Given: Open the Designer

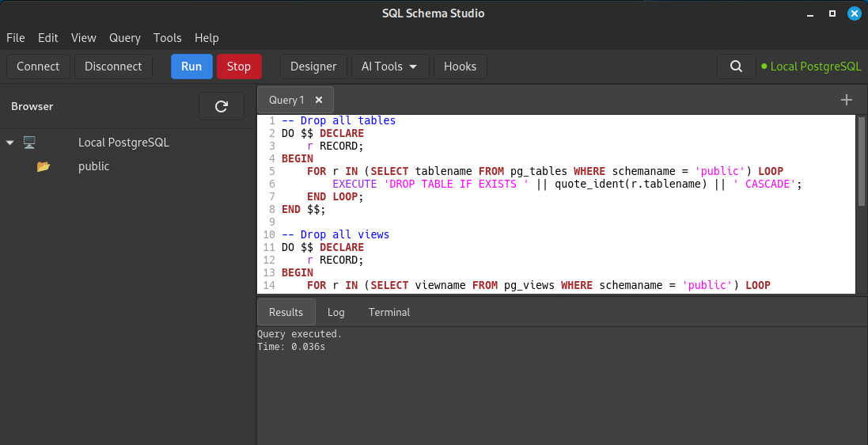Looking at the screenshot, I should point(313,67).
